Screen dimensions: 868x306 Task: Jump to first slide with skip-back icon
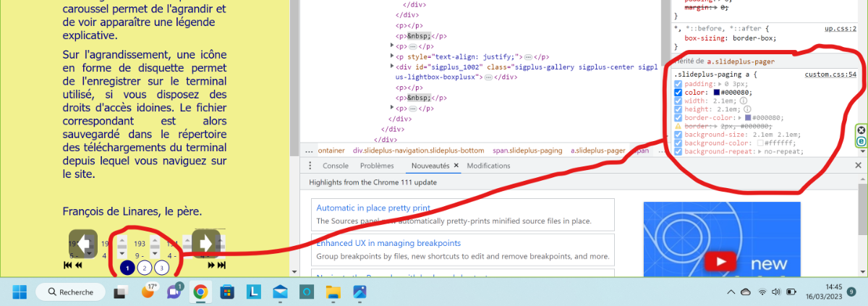[x=68, y=265]
